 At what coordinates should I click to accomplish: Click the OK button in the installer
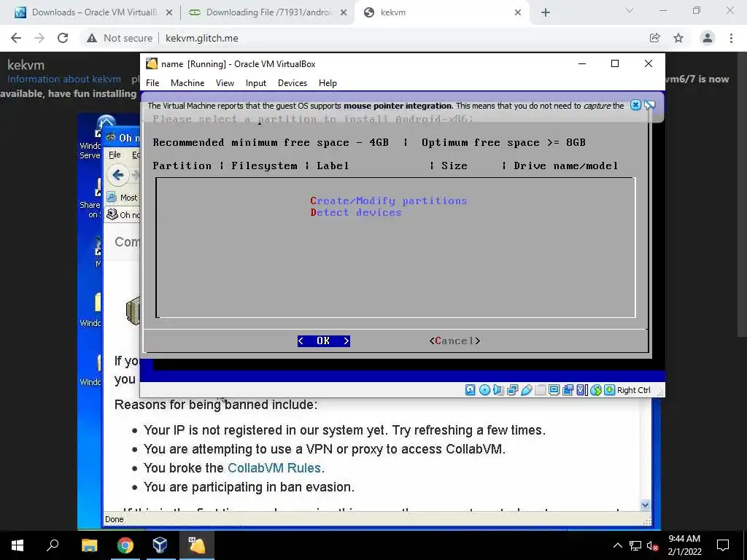tap(323, 341)
